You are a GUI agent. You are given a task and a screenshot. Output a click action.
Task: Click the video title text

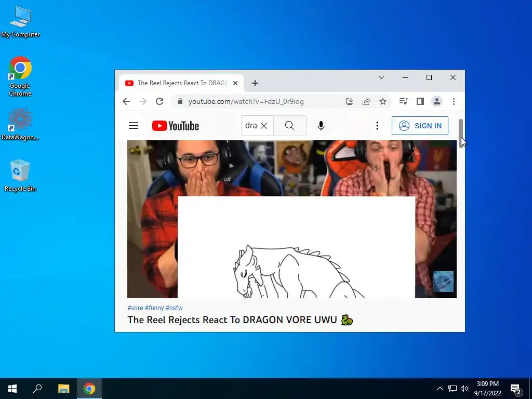(x=240, y=320)
